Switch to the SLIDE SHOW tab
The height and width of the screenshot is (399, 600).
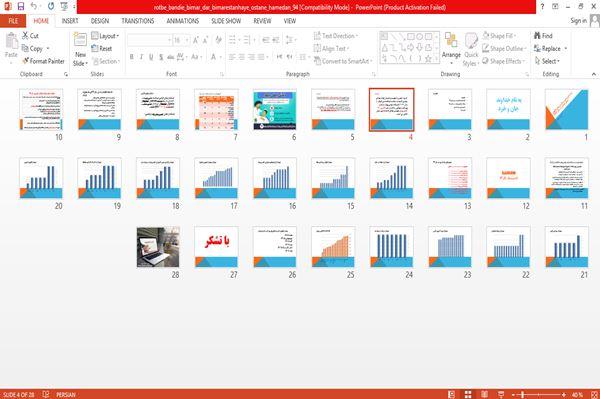(226, 21)
